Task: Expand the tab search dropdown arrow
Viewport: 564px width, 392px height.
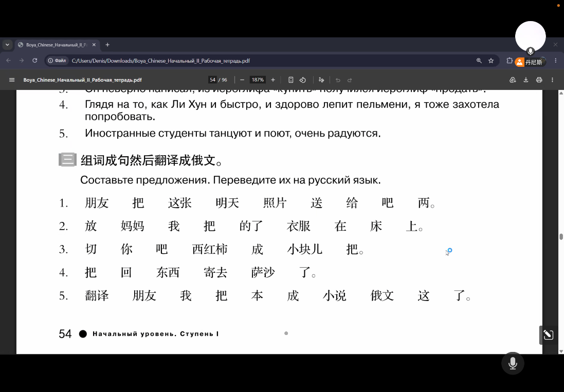Action: tap(7, 45)
